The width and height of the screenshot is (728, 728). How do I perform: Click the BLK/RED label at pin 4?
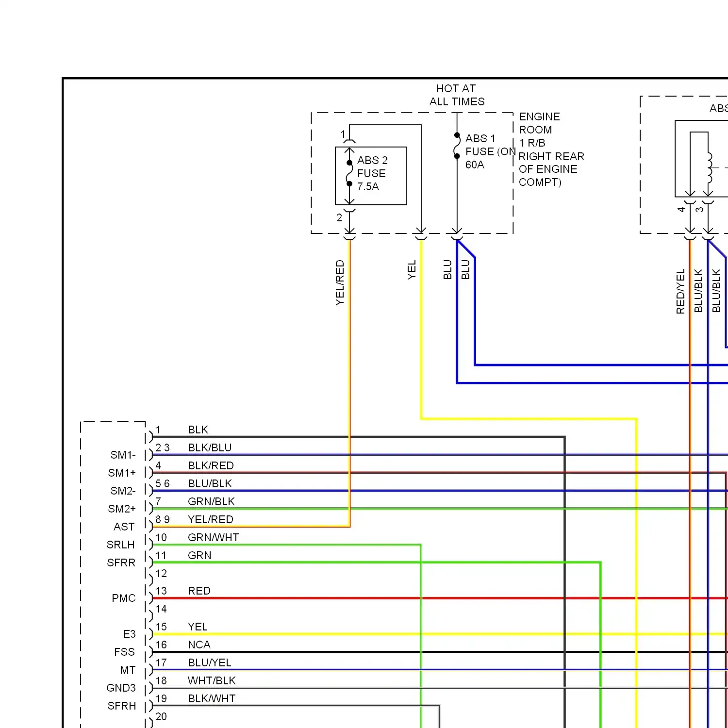[211, 465]
